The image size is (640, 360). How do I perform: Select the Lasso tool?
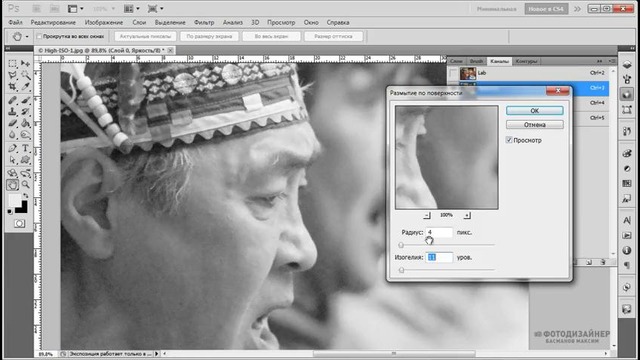13,75
